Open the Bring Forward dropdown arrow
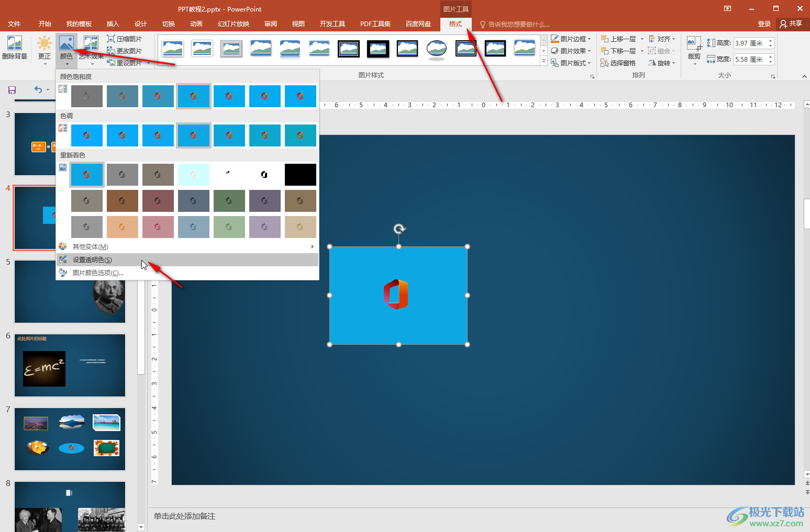Viewport: 810px width, 532px height. [x=642, y=39]
